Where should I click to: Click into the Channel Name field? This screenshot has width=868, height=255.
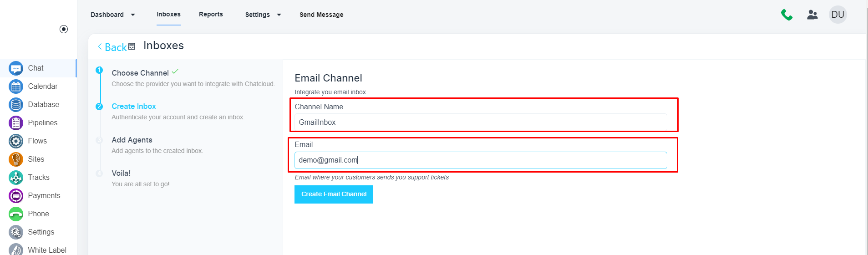[x=480, y=122]
